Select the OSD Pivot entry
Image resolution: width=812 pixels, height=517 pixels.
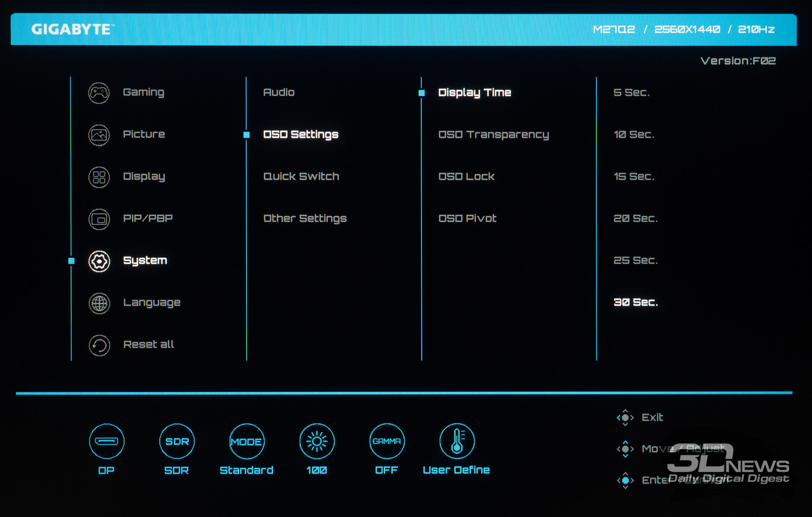[x=467, y=219]
